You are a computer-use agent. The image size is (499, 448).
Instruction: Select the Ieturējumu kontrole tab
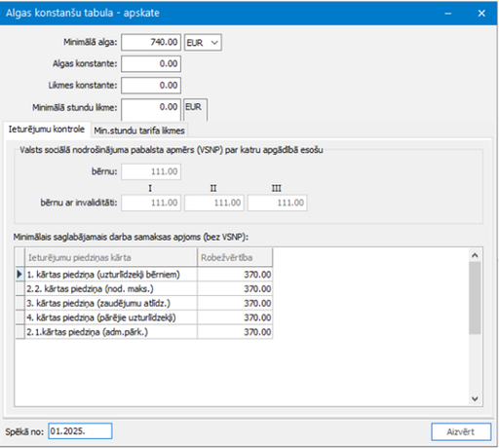47,130
